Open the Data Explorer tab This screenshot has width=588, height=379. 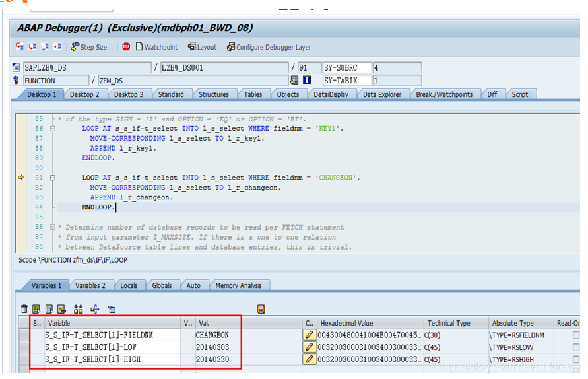[381, 94]
